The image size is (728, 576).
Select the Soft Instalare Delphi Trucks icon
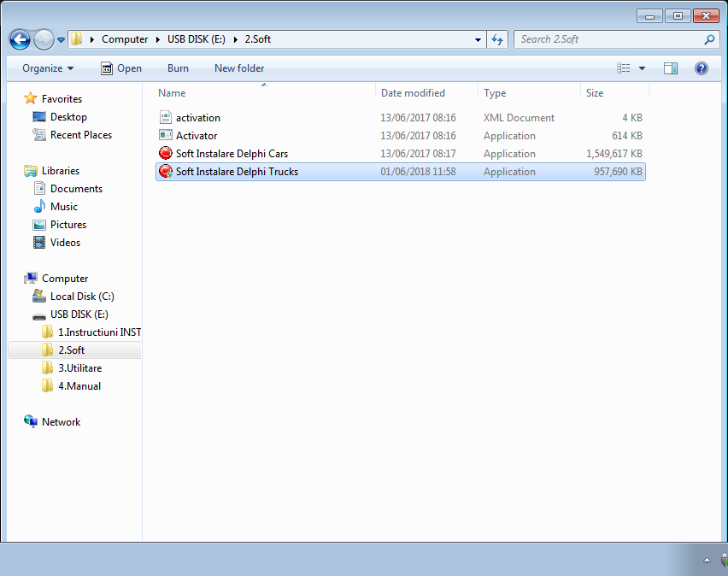point(165,171)
